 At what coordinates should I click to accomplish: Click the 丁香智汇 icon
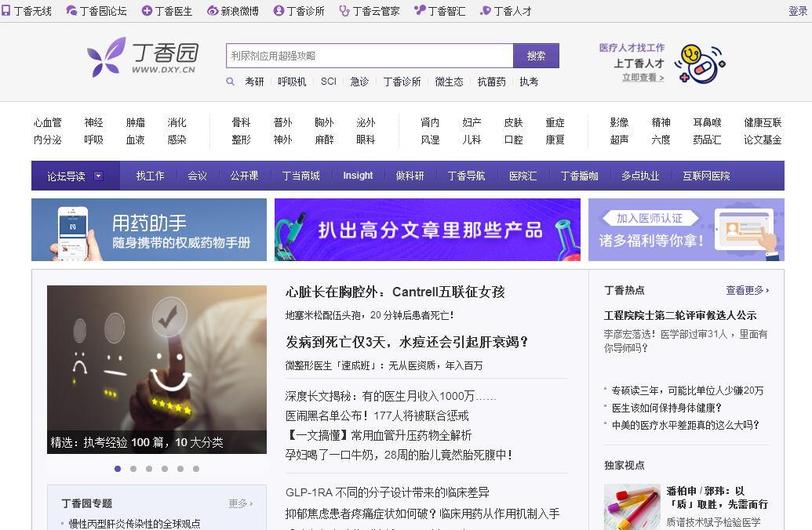pos(420,11)
